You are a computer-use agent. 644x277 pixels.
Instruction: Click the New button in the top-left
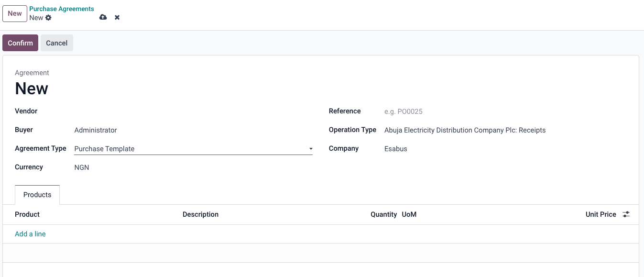(x=14, y=13)
